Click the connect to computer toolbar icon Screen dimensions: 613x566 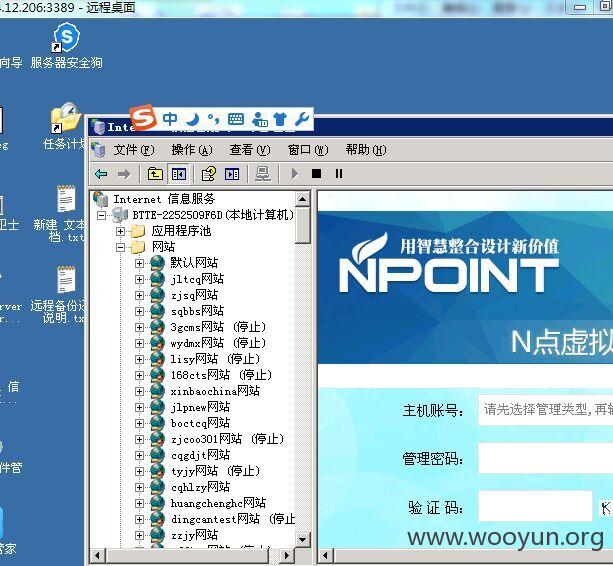[x=263, y=174]
